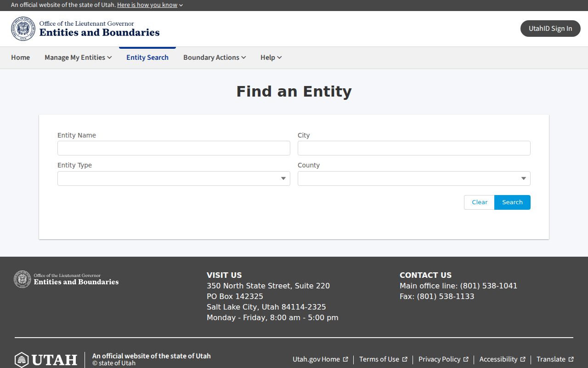Click the 'Find an Entity' heading
Screen dimensions: 588x368
[x=294, y=92]
